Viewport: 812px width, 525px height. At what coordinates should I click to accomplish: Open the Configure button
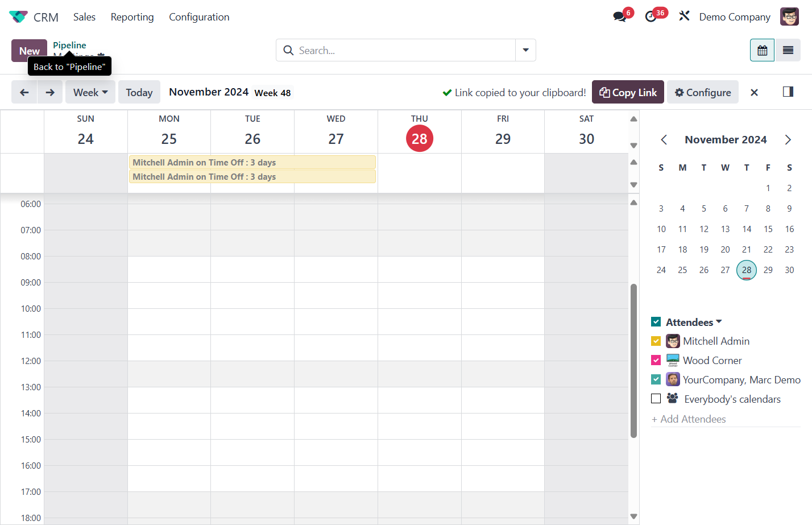pyautogui.click(x=703, y=92)
